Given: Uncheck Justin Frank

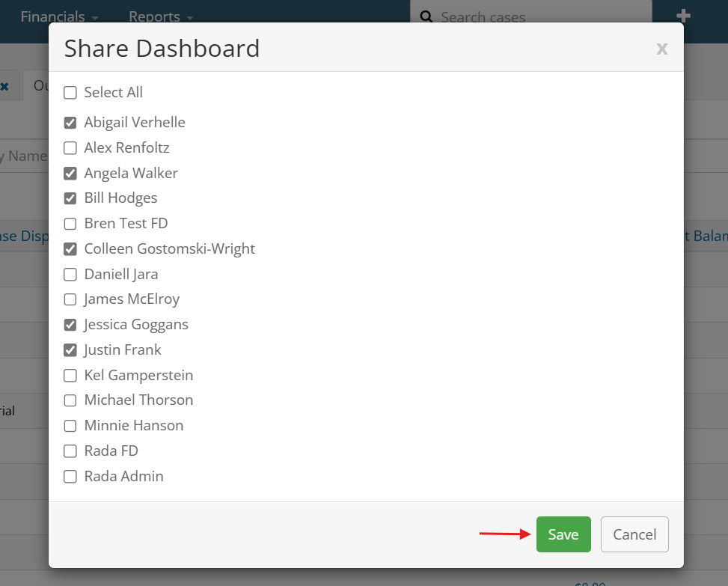Looking at the screenshot, I should (70, 350).
